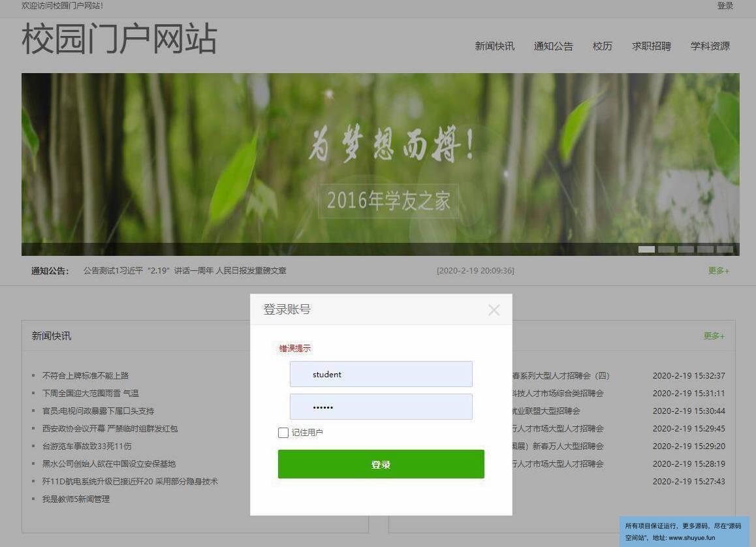The image size is (756, 547).
Task: Click the username field containing student
Action: coord(381,374)
